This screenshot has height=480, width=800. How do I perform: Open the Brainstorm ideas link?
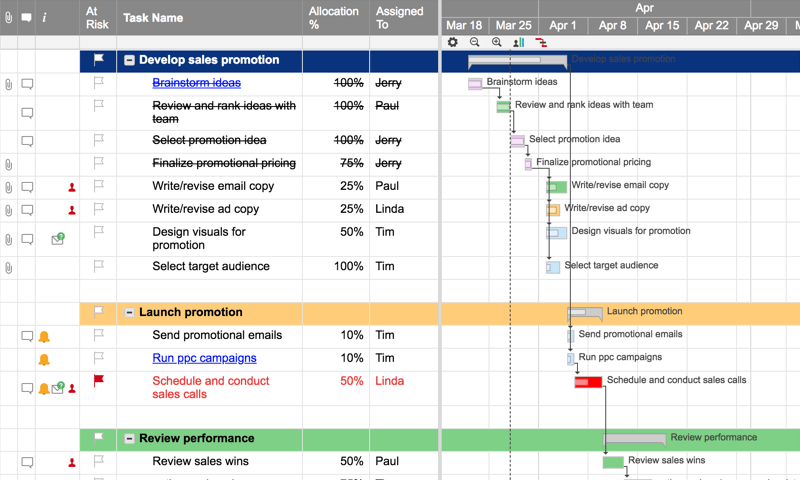click(196, 83)
